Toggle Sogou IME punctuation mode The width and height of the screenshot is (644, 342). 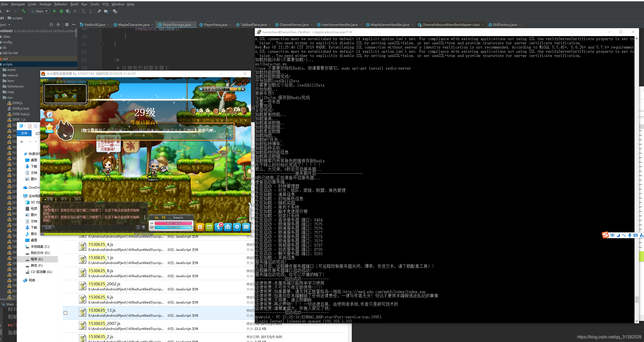coord(624,235)
